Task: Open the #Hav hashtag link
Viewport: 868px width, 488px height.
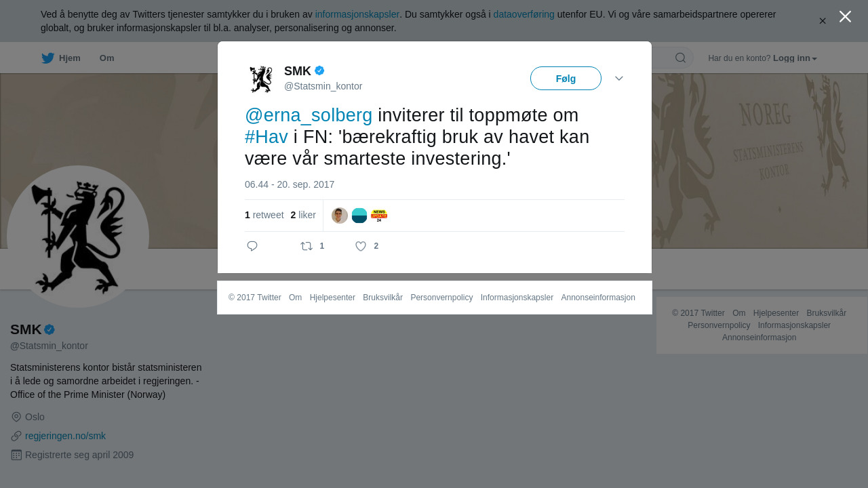Action: (267, 137)
